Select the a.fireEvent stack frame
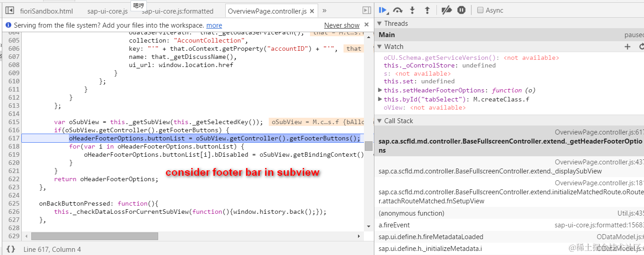Viewport: 644px width, 255px height. 509,225
